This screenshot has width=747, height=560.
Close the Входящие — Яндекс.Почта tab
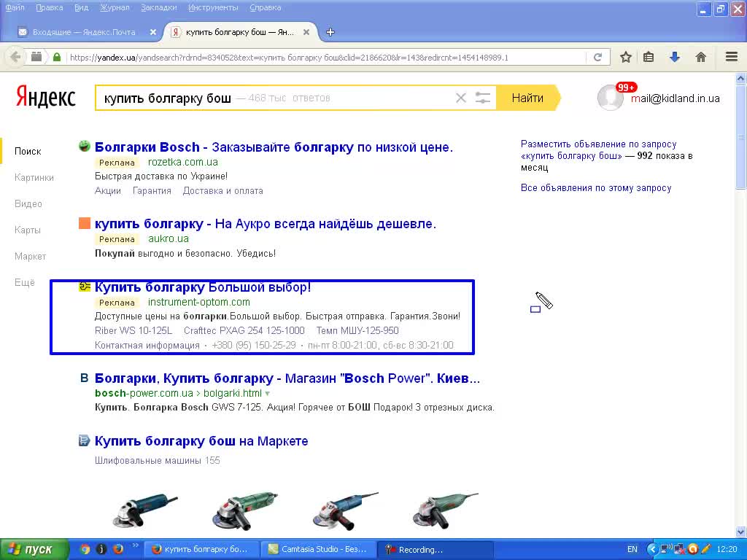153,32
